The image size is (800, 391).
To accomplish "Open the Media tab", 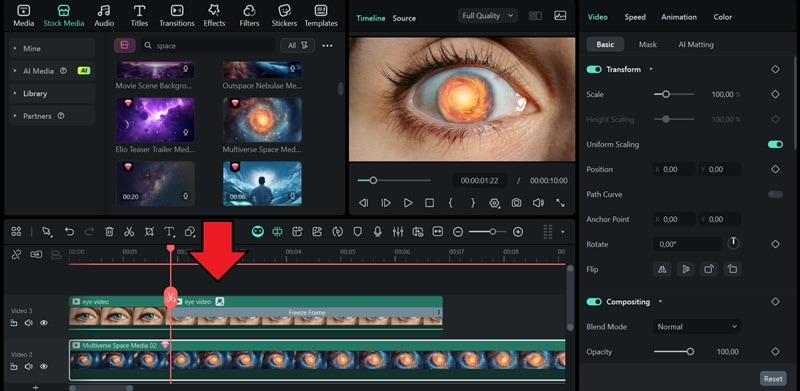I will tap(23, 16).
